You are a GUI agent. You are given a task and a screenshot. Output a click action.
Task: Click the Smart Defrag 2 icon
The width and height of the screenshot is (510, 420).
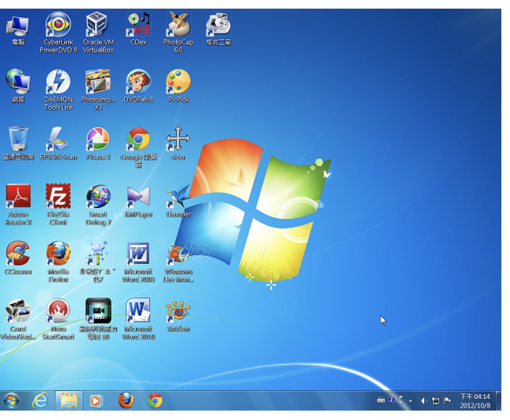tap(98, 205)
